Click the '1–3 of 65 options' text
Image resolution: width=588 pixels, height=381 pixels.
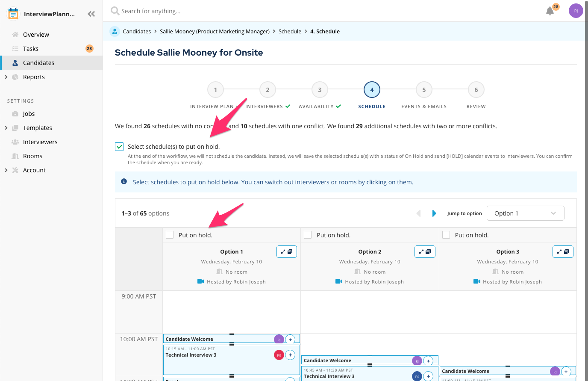tap(145, 213)
